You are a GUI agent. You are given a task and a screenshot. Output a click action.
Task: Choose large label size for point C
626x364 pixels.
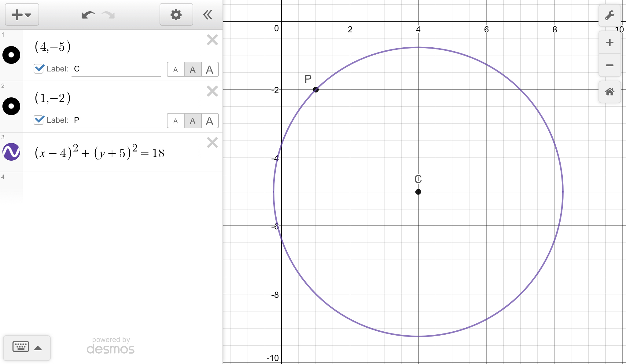click(210, 70)
